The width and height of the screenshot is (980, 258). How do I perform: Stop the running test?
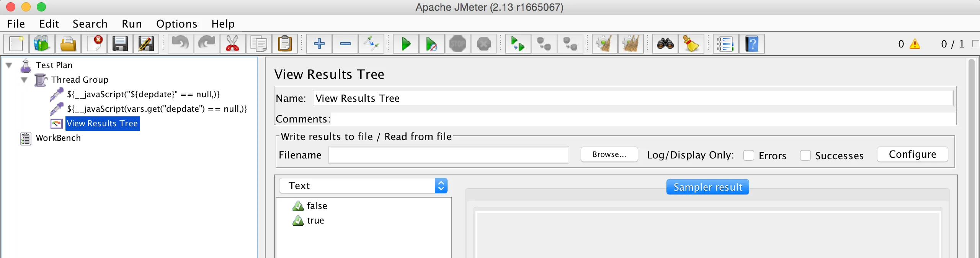tap(458, 44)
